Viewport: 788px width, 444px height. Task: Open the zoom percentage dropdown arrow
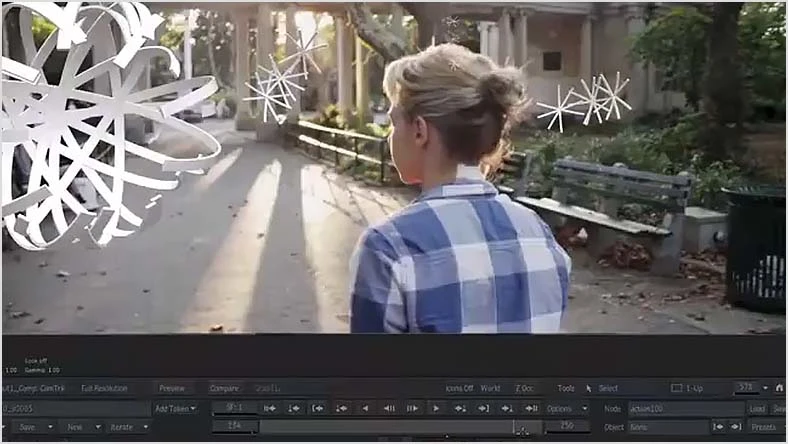[x=765, y=388]
